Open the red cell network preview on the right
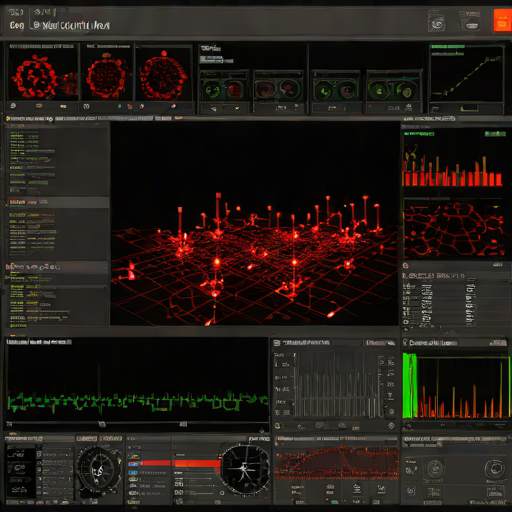This screenshot has height=512, width=512. (x=454, y=229)
